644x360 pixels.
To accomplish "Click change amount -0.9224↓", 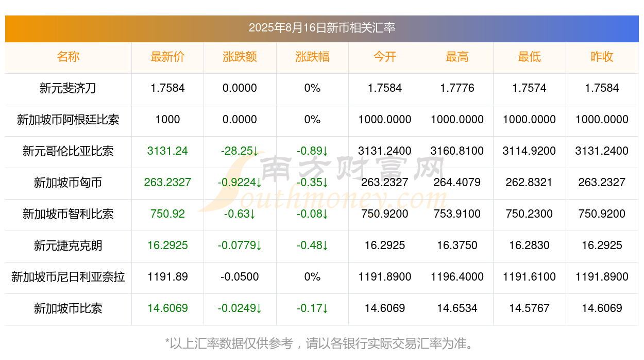I will [240, 183].
